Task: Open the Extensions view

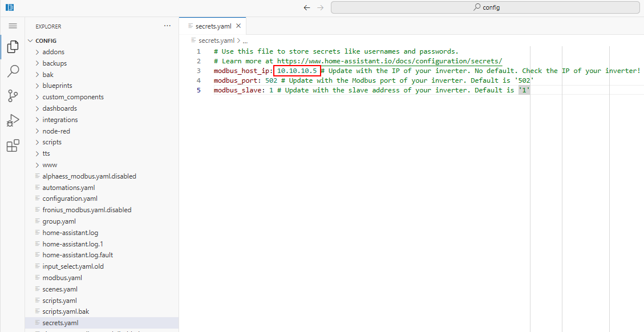Action: (13, 145)
